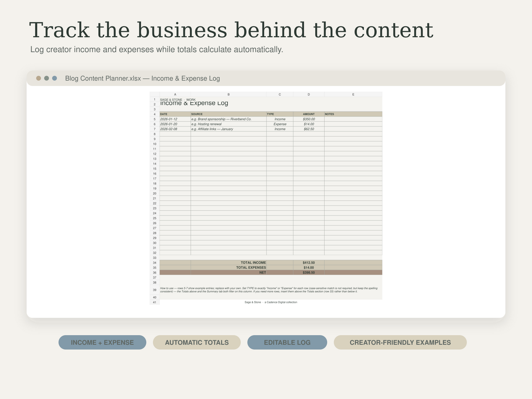This screenshot has width=532, height=399.
Task: Click the Track the business behind the content heading
Action: [231, 30]
